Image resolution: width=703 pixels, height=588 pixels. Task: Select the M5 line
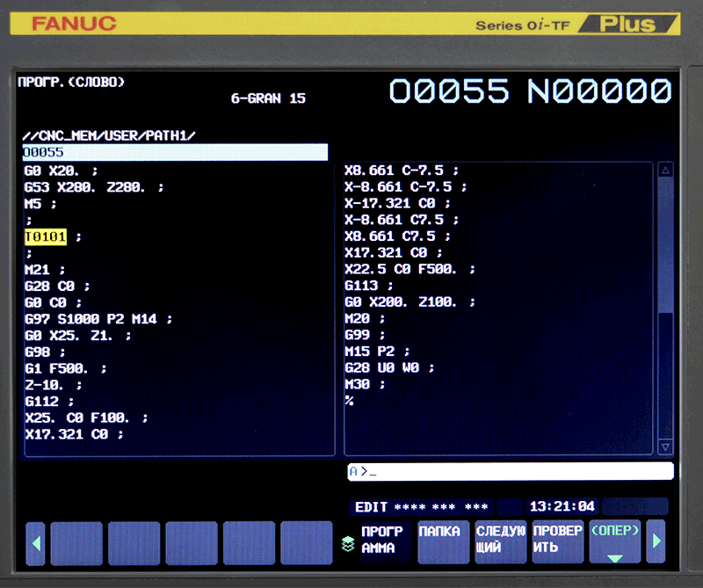tap(40, 204)
